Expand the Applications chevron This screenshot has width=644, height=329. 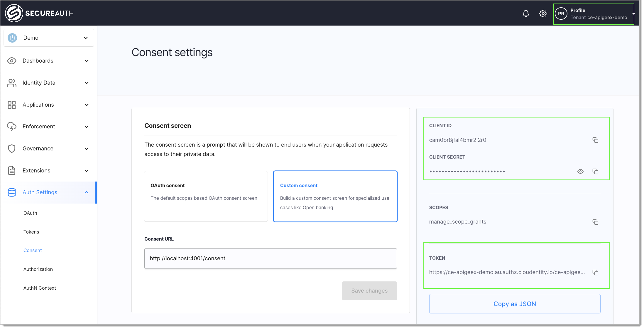click(87, 105)
